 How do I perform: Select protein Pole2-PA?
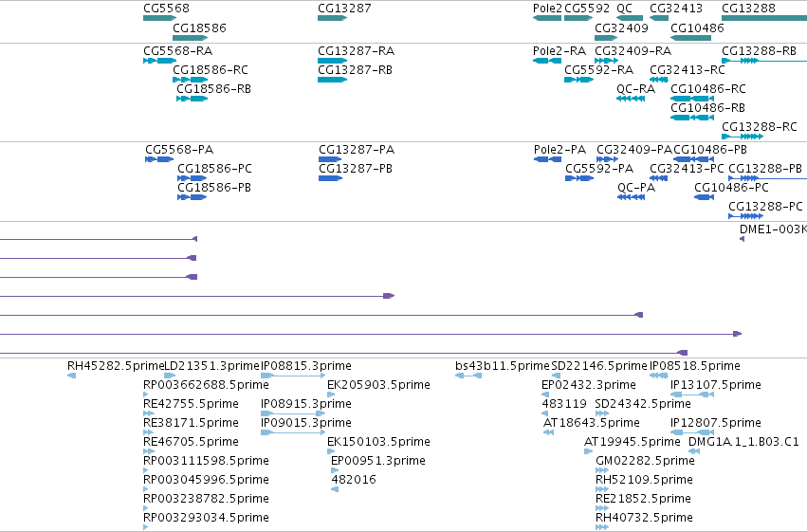pos(547,159)
